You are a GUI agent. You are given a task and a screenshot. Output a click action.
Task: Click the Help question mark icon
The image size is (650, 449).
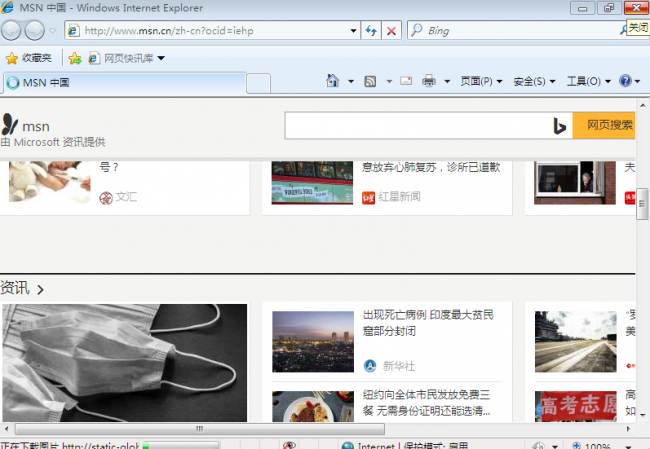(x=625, y=80)
